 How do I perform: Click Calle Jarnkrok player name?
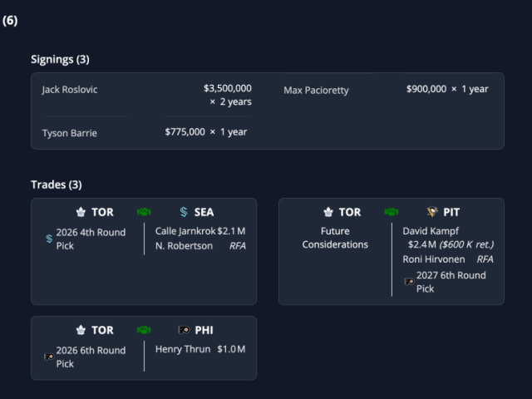tap(185, 231)
